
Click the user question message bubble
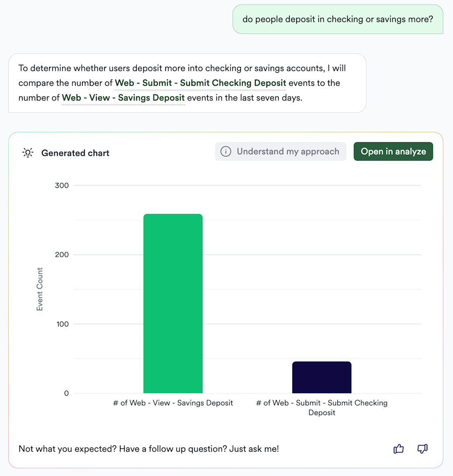pos(338,19)
